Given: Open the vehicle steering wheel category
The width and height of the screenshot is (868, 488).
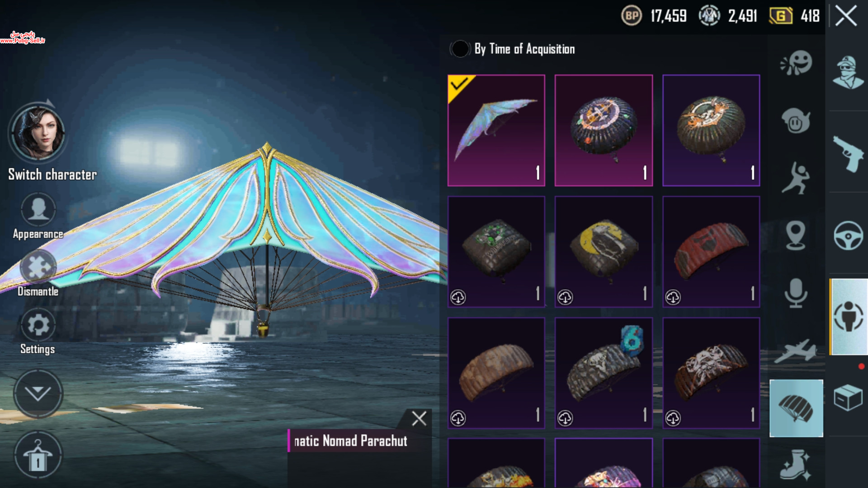Looking at the screenshot, I should [848, 235].
